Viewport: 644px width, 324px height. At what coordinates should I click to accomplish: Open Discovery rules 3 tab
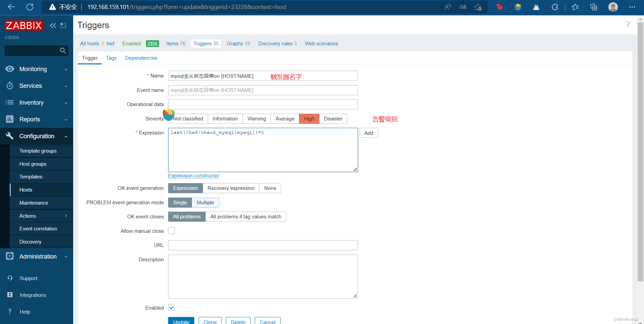point(277,44)
